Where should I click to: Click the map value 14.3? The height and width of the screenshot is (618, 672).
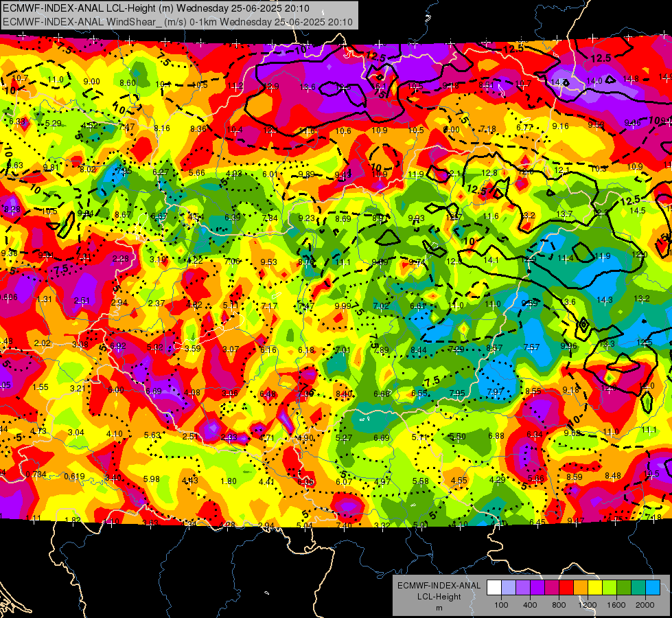point(605,300)
